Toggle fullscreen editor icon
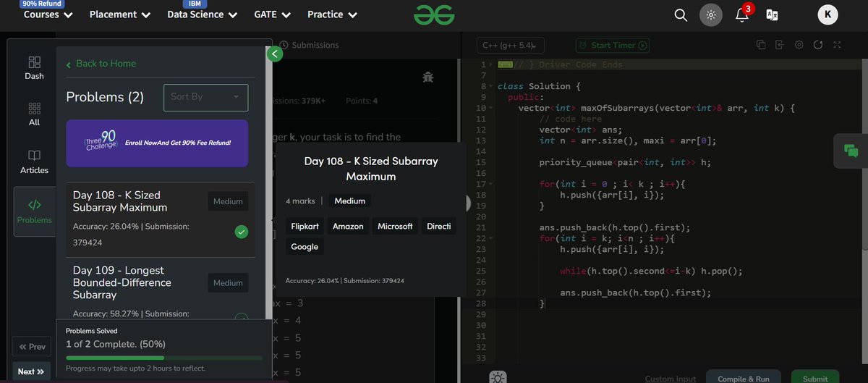The width and height of the screenshot is (868, 383). tap(837, 45)
